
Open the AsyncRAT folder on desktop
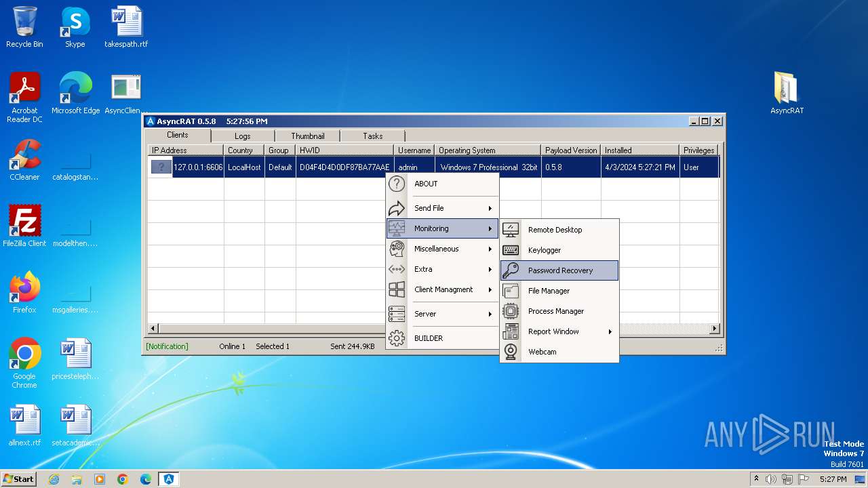coord(787,93)
